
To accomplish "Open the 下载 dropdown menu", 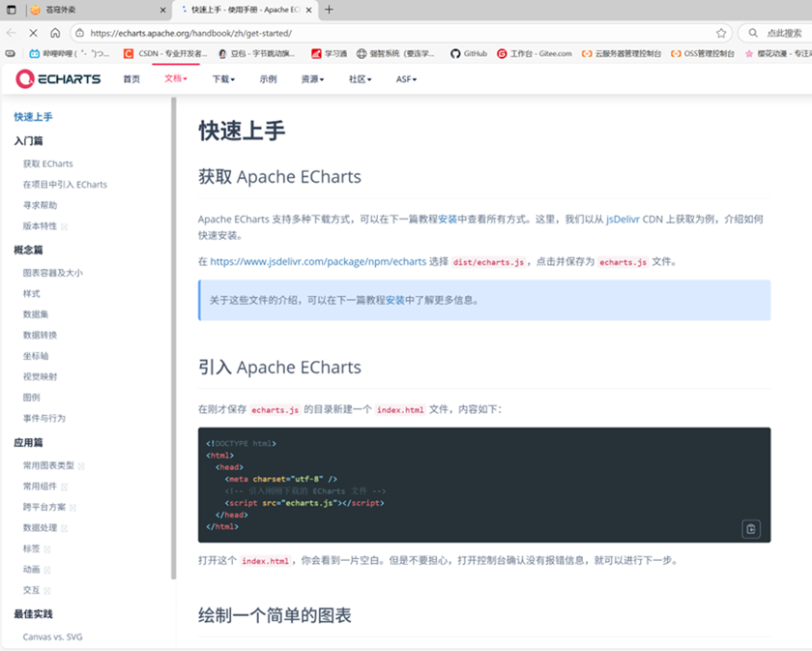I will pos(223,78).
